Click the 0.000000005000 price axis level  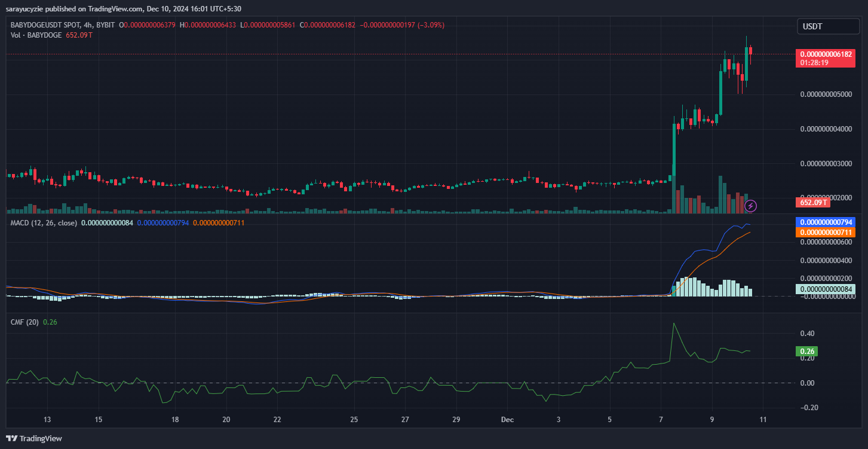pyautogui.click(x=827, y=94)
